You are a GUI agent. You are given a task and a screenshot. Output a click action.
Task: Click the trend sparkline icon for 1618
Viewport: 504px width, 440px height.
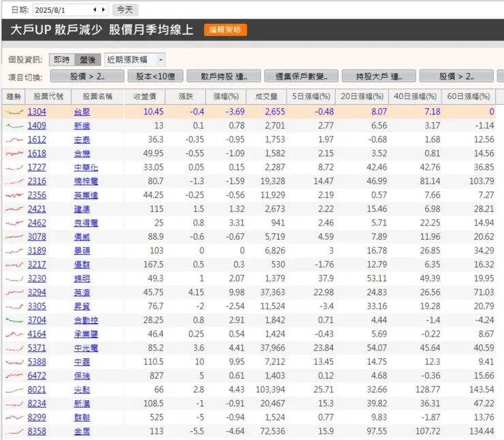click(x=14, y=154)
